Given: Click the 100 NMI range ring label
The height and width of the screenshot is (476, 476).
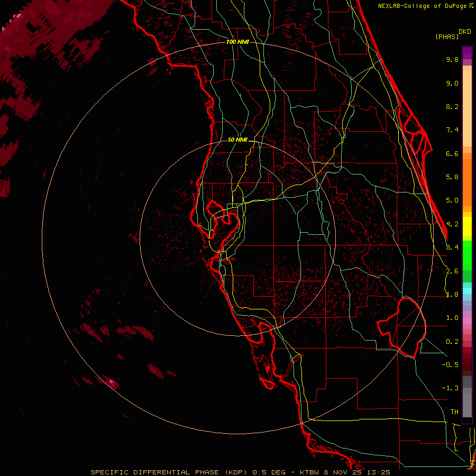Looking at the screenshot, I should pos(237,42).
